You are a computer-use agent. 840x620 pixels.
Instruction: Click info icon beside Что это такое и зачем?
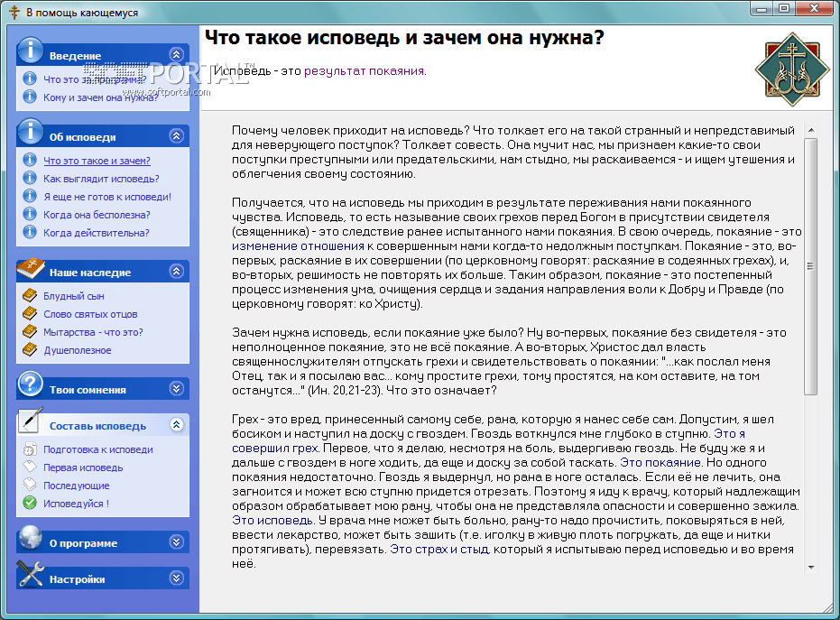tap(30, 161)
